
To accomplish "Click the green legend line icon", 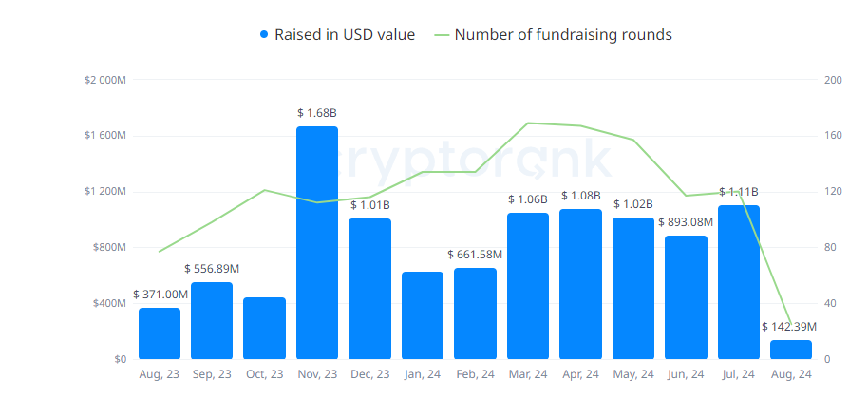I will pos(442,35).
